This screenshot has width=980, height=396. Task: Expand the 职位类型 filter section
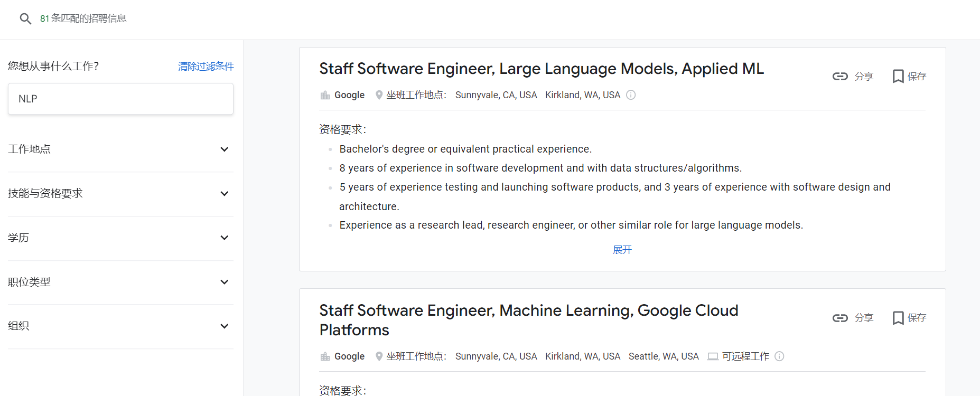pos(224,282)
